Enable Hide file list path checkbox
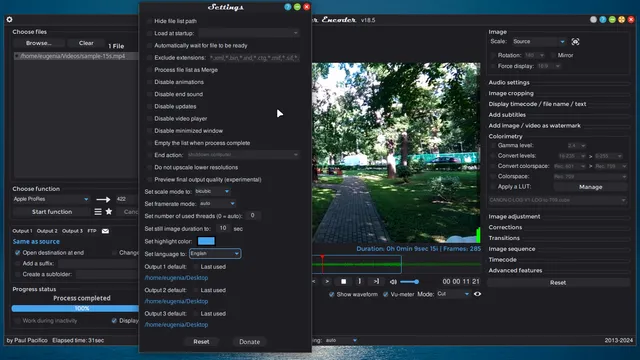The height and width of the screenshot is (360, 640). [x=149, y=21]
